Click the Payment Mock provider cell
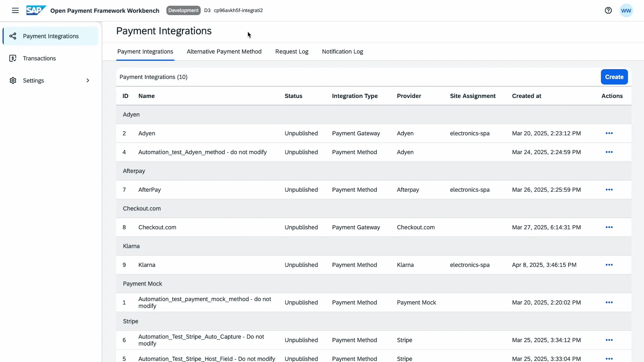This screenshot has width=644, height=362. [416, 302]
